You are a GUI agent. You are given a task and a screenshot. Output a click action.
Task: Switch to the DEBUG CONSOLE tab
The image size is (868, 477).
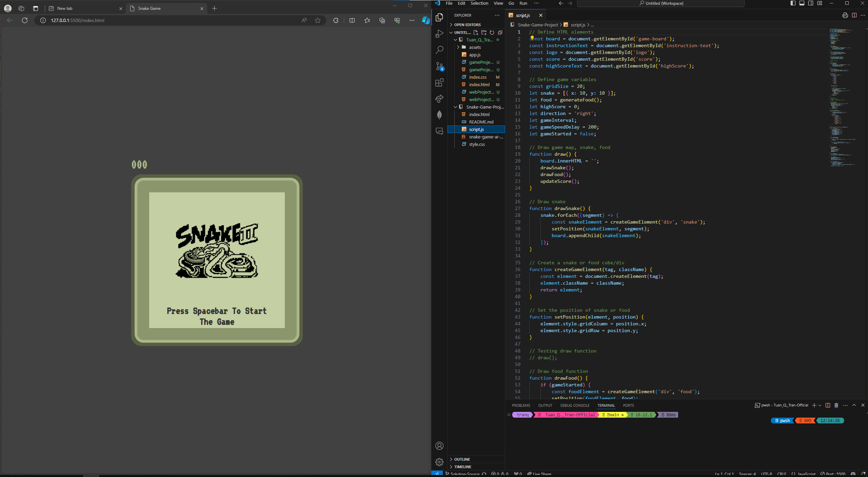pos(575,405)
